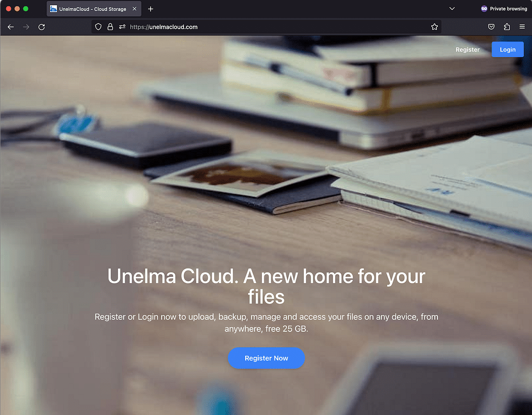Open site permissions icon in address bar
The width and height of the screenshot is (532, 415).
[x=122, y=27]
